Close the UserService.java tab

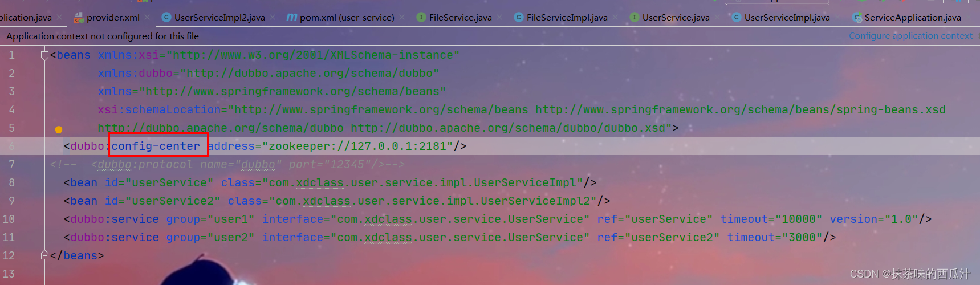pos(718,18)
